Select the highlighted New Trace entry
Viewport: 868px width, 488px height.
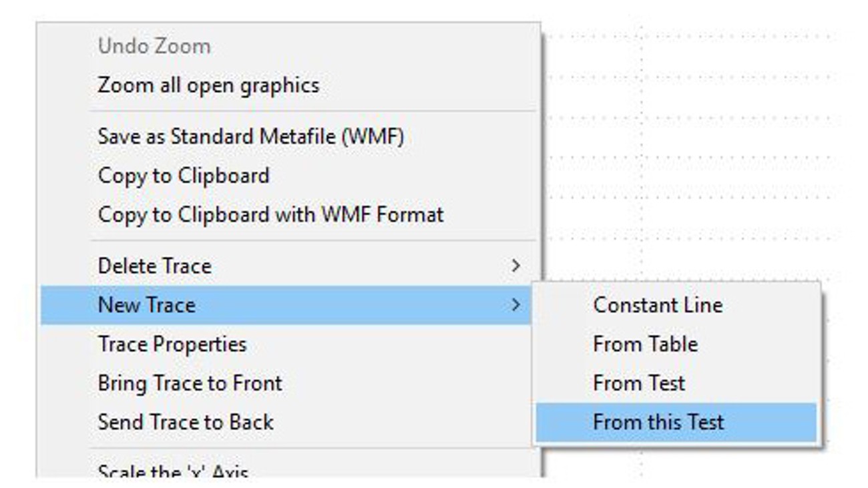[287, 305]
